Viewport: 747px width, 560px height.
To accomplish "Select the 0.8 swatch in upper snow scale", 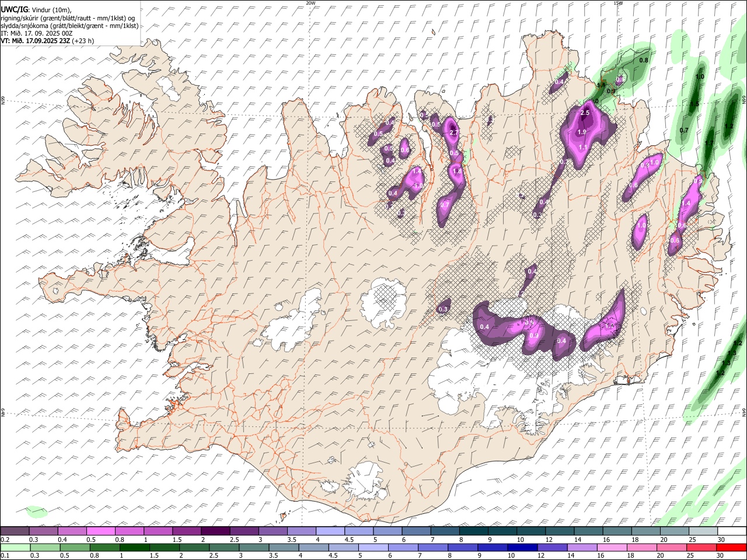I will coord(129,531).
